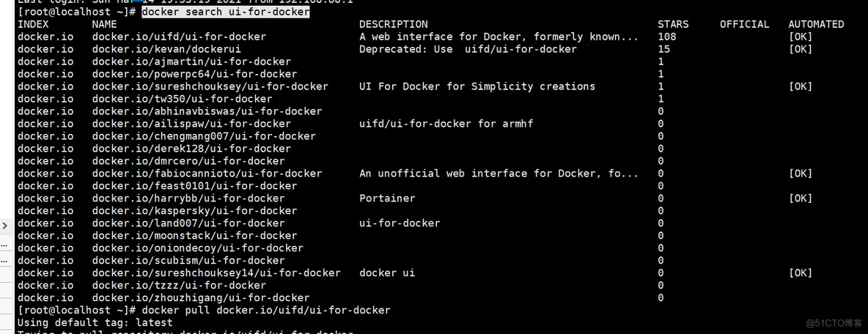Select the NAME column header

104,24
